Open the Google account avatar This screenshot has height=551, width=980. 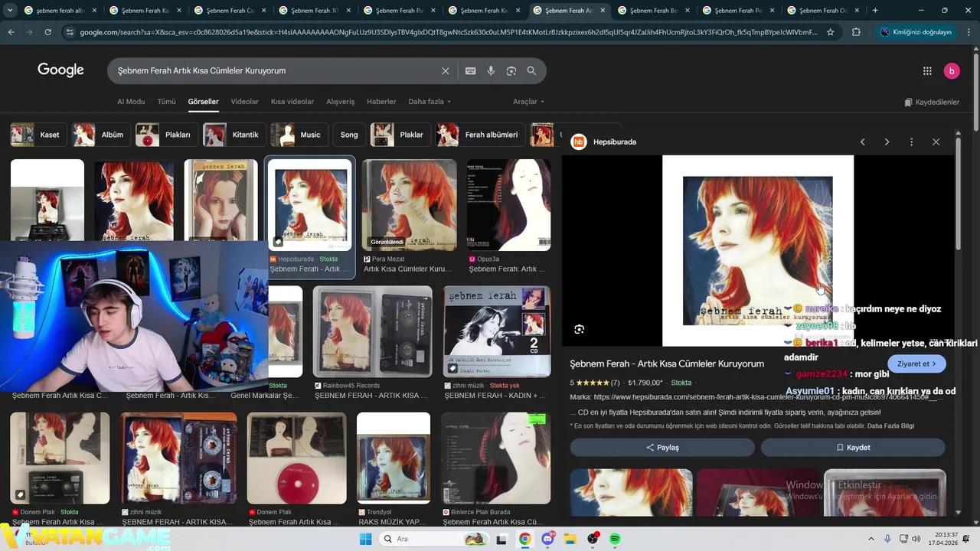[952, 70]
